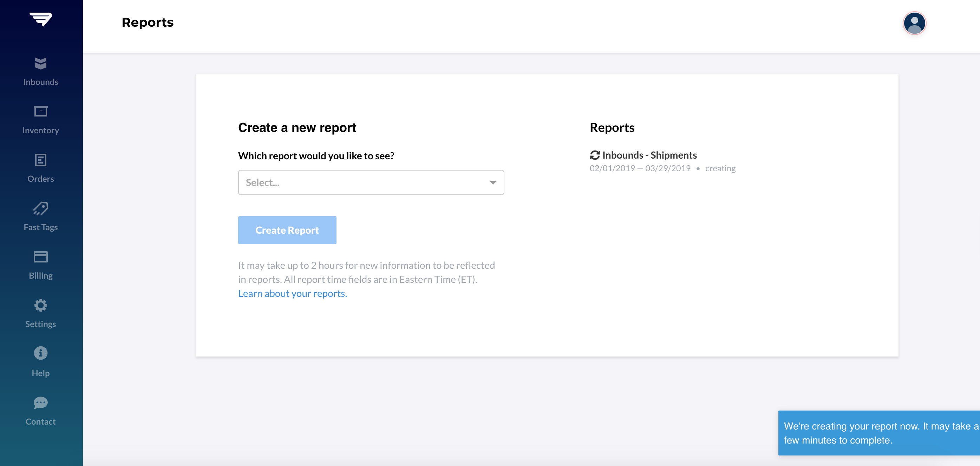Follow Learn about your reports link
The width and height of the screenshot is (980, 466).
(293, 293)
